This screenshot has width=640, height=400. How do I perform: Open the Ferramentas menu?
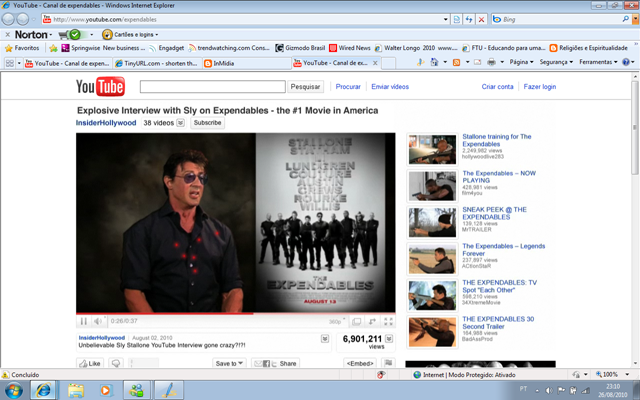click(598, 62)
